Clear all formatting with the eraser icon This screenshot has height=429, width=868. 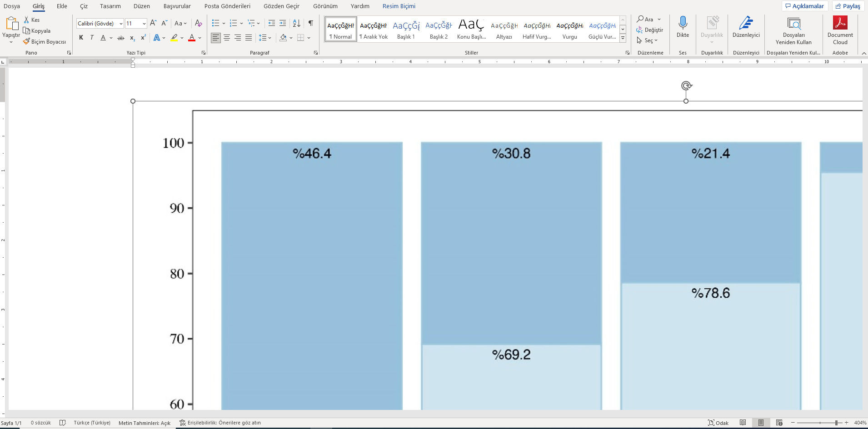pyautogui.click(x=198, y=23)
